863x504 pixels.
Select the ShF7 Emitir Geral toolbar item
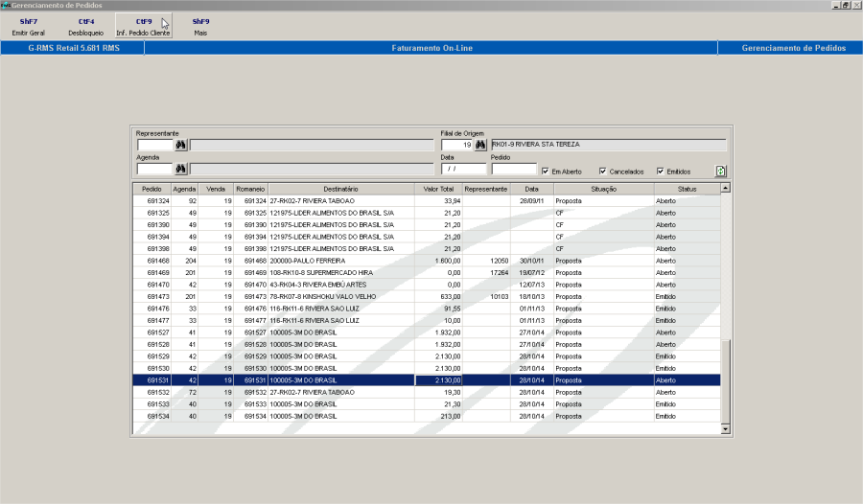[x=29, y=27]
